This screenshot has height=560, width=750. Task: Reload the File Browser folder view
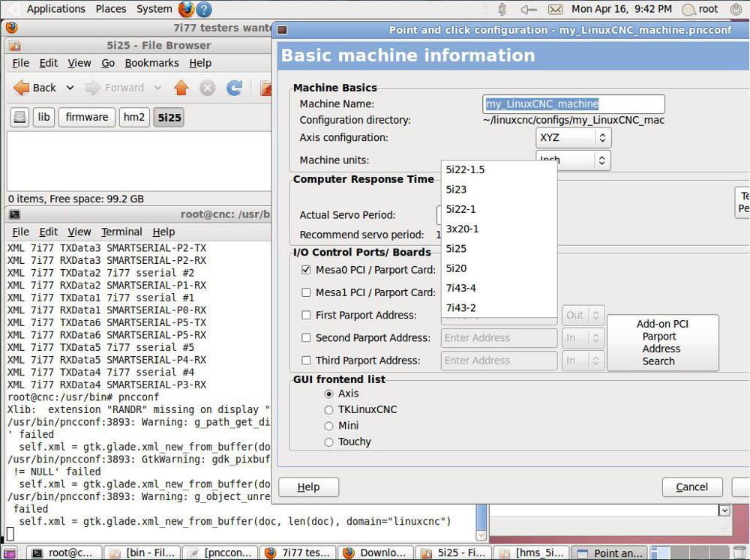tap(234, 88)
